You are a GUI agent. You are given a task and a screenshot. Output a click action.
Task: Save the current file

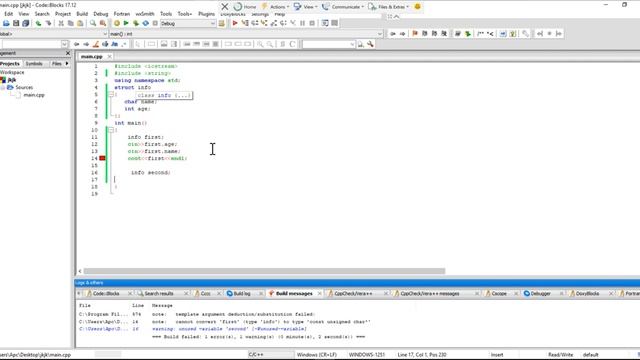(x=16, y=23)
